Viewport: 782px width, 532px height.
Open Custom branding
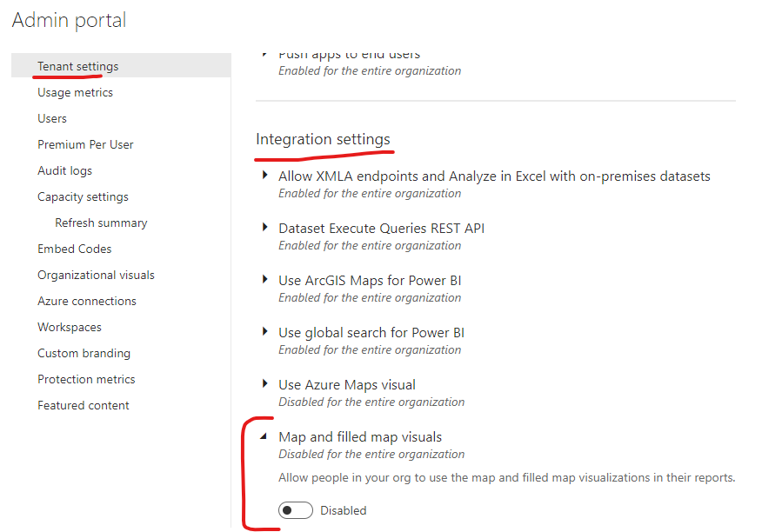coord(84,353)
